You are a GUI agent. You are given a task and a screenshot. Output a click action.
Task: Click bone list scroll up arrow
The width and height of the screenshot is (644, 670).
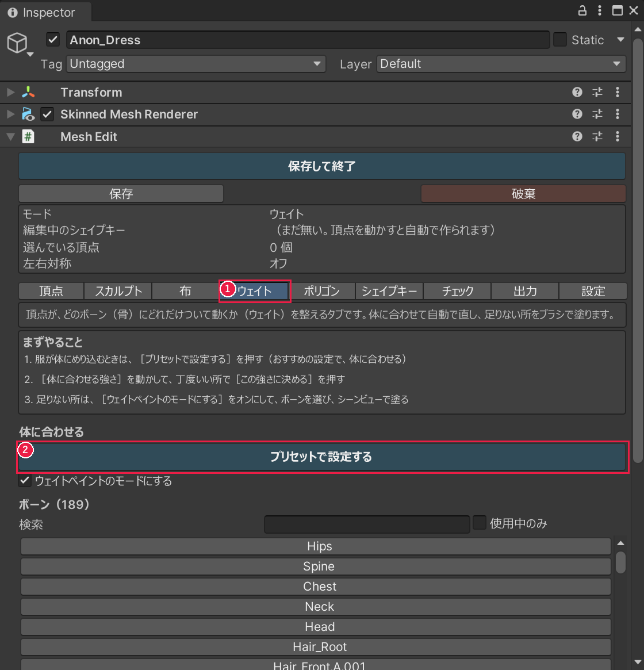click(621, 543)
